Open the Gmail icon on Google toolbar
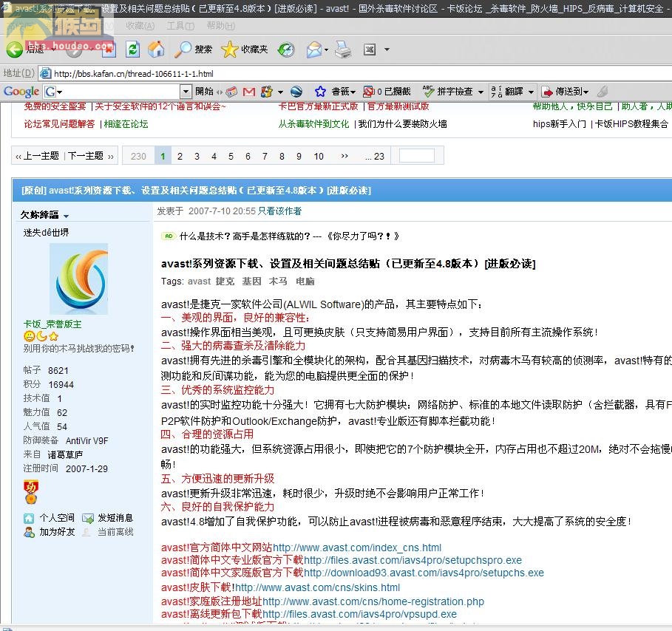This screenshot has height=631, width=672. click(x=249, y=92)
